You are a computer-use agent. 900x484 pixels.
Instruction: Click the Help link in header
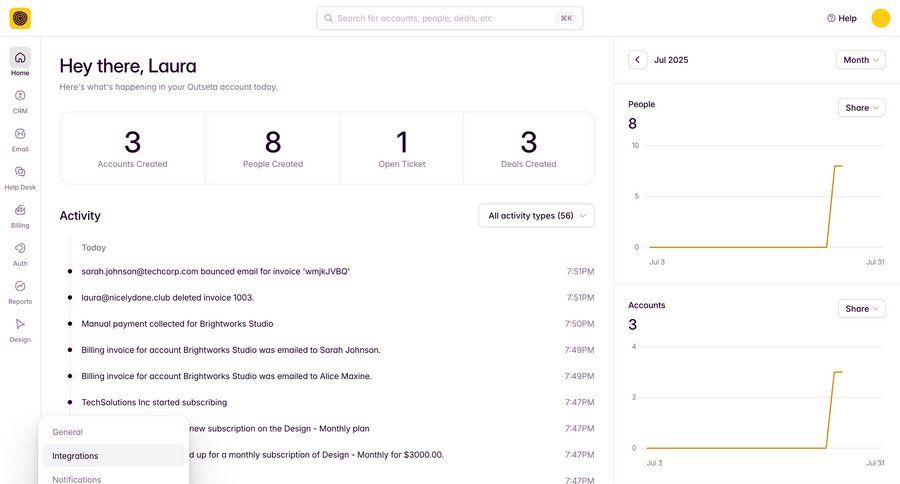tap(841, 18)
